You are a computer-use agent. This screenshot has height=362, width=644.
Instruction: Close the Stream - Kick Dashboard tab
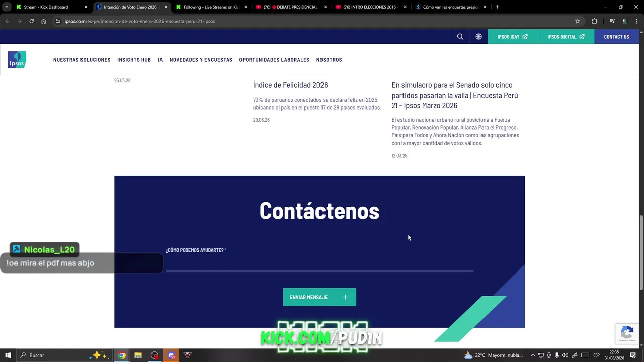86,7
